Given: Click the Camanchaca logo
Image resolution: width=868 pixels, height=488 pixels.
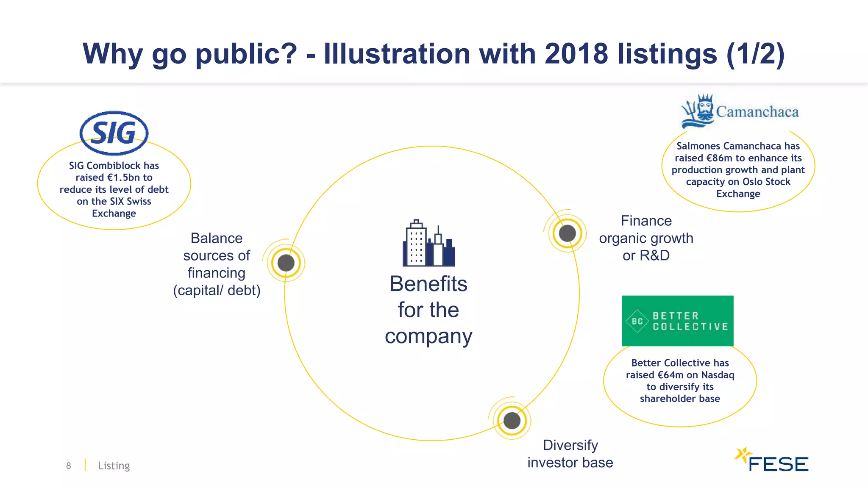Looking at the screenshot, I should [x=740, y=111].
